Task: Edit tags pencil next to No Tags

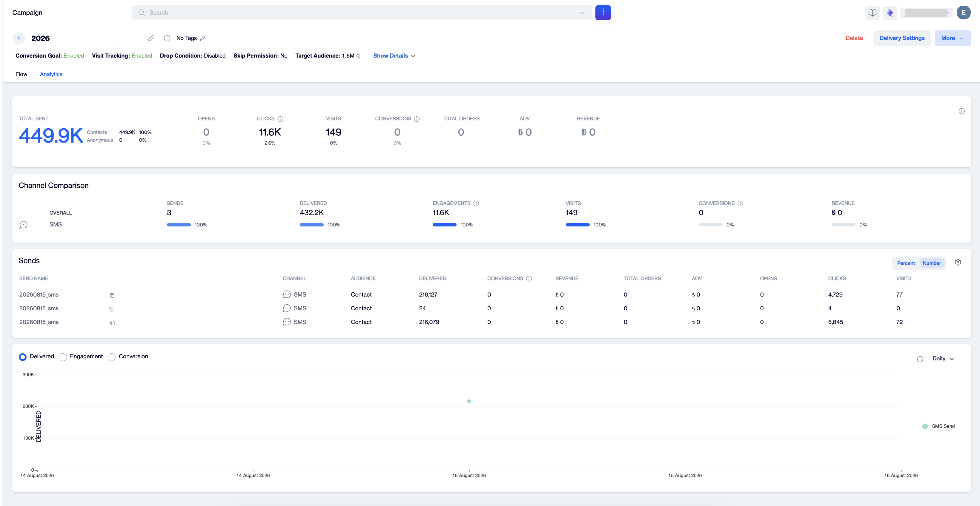Action: [202, 38]
